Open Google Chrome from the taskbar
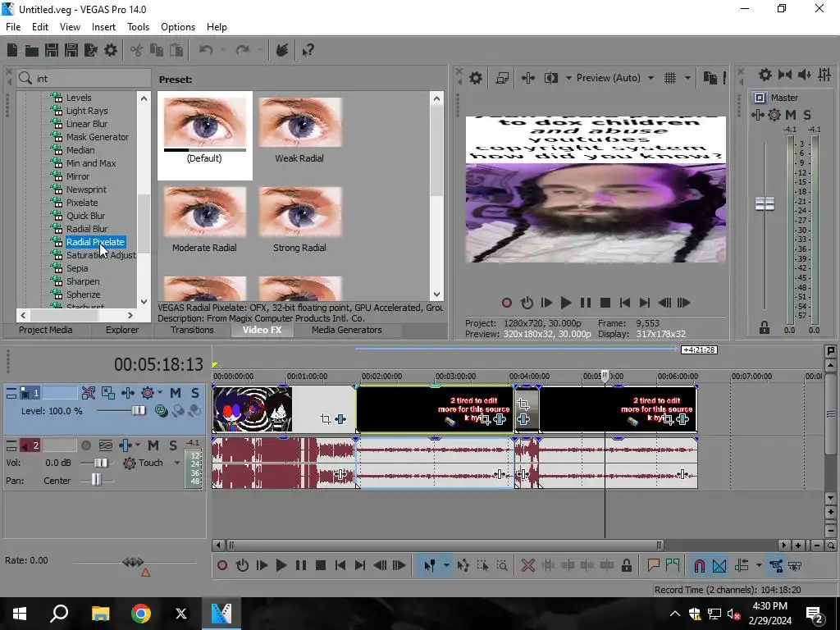840x630 pixels. coord(141,614)
